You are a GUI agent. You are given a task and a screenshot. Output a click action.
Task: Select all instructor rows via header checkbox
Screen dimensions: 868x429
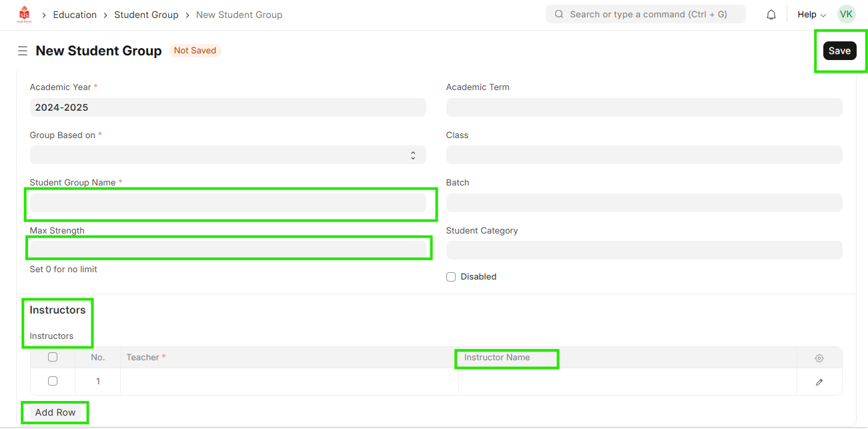pyautogui.click(x=53, y=358)
